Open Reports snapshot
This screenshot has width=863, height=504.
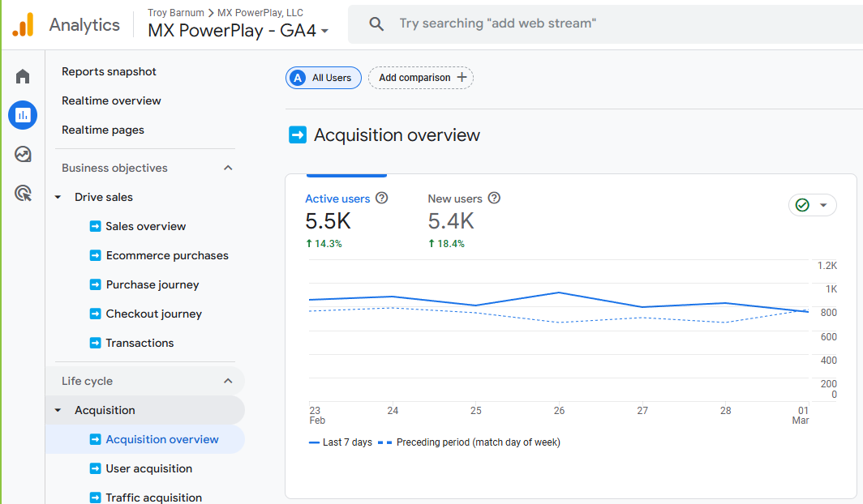coord(109,71)
